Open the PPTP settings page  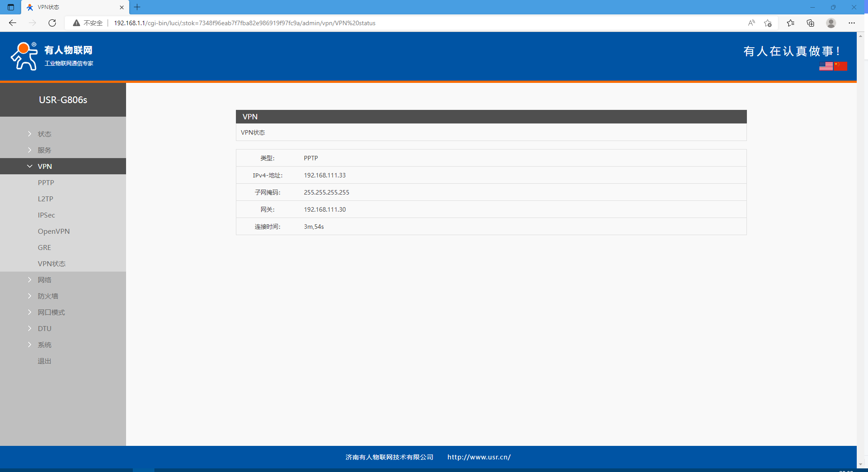[x=46, y=182]
